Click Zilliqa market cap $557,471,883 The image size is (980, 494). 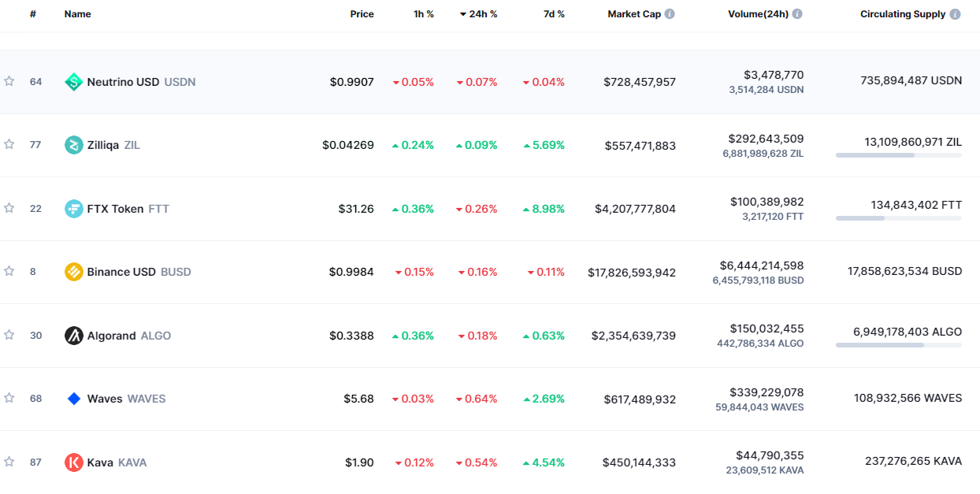[x=640, y=146]
